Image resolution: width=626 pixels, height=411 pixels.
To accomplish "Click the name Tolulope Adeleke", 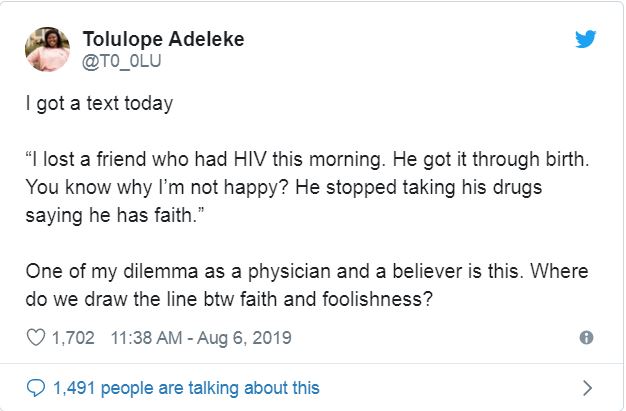I will click(163, 39).
